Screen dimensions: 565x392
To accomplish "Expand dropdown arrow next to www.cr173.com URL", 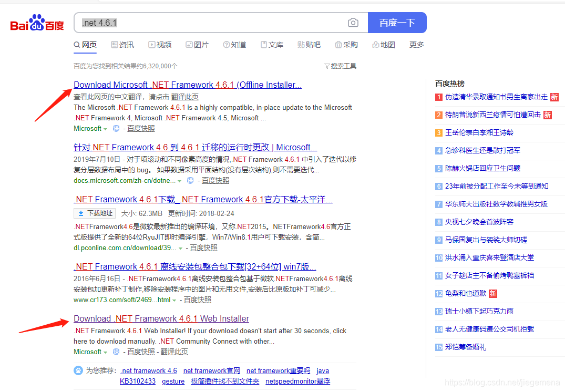I will point(174,300).
